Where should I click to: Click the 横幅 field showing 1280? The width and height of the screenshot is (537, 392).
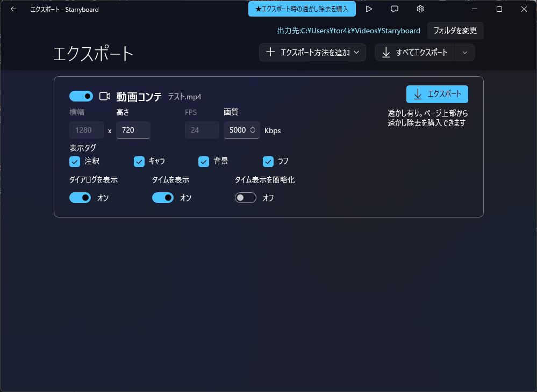point(87,130)
